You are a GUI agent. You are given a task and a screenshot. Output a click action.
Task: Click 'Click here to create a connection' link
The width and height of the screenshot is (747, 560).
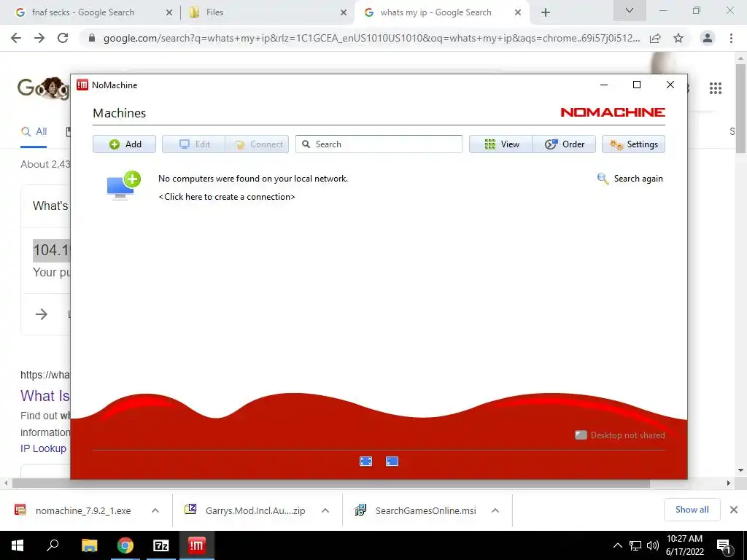pos(227,197)
